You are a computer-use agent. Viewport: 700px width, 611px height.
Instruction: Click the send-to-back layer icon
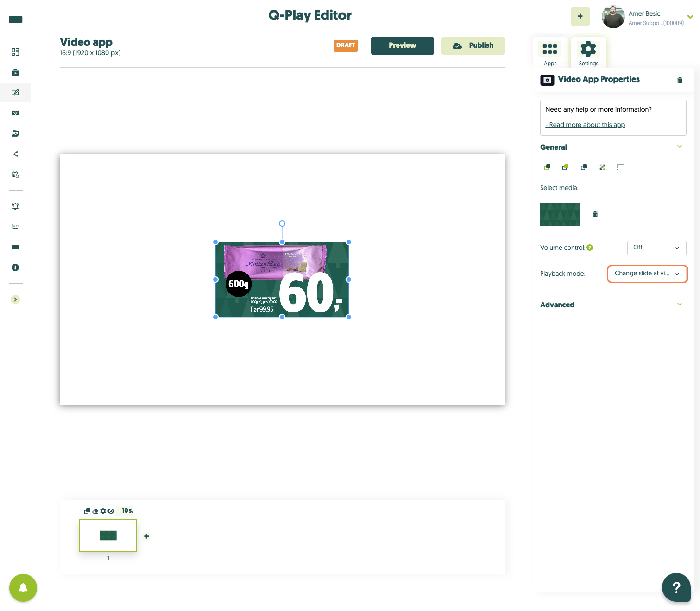547,167
